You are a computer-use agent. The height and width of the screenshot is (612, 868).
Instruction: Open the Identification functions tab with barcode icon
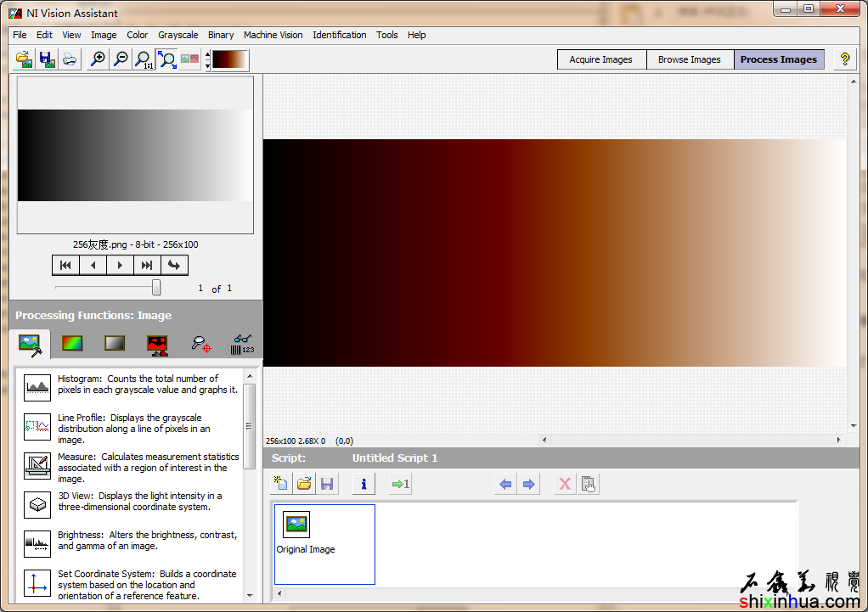[241, 344]
